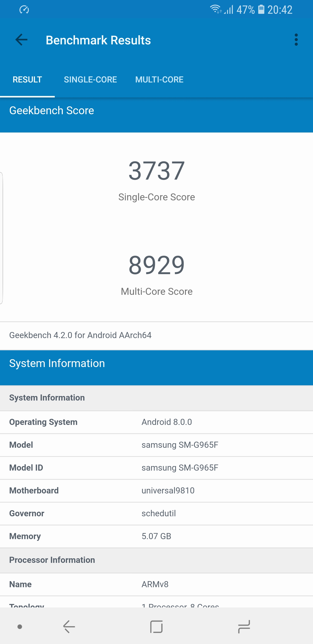Image resolution: width=313 pixels, height=644 pixels.
Task: Tap the battery icon in status bar
Action: (261, 10)
